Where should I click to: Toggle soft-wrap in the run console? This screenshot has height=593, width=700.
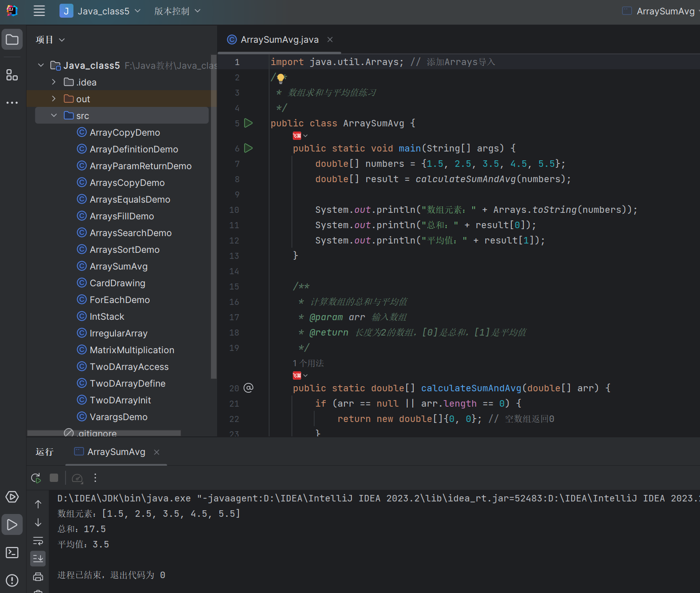(38, 540)
